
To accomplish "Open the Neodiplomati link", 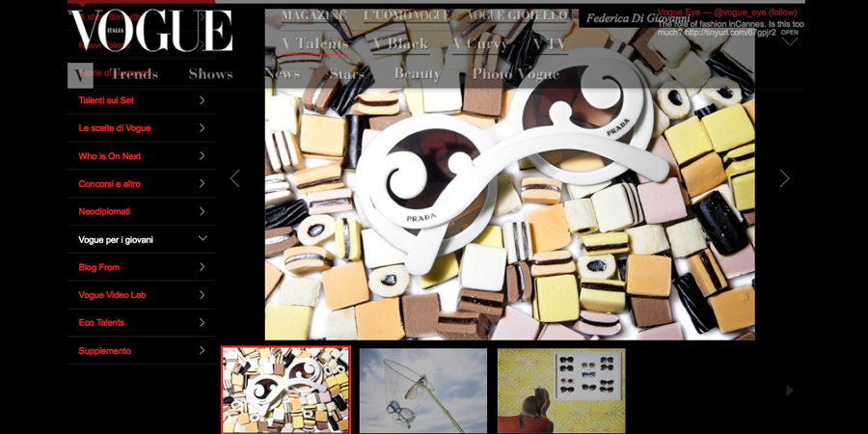I will (x=104, y=211).
